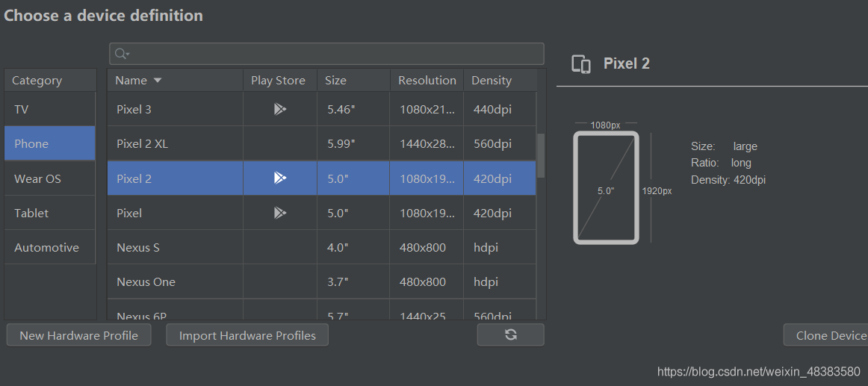Sort by Size column header
868x386 pixels.
tap(353, 80)
